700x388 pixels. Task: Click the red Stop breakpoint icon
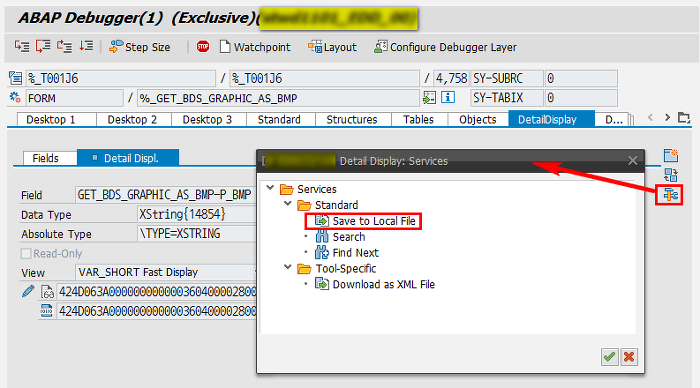[203, 46]
